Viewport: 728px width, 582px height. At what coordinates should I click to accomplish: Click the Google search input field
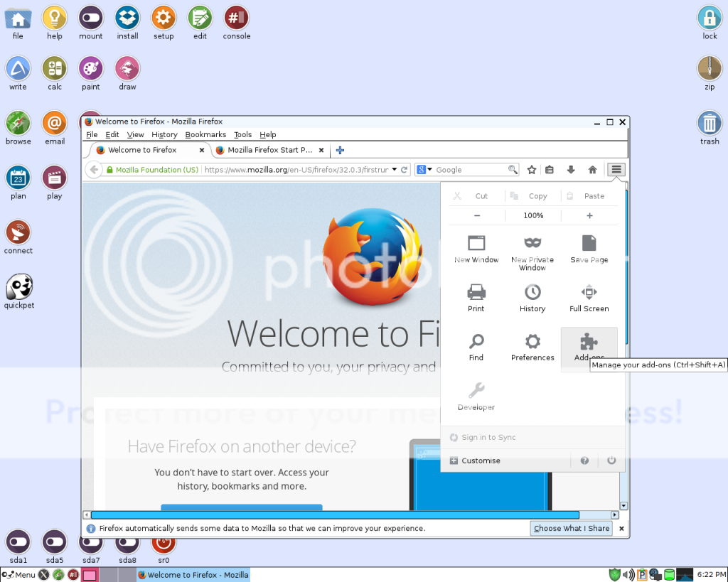click(471, 170)
